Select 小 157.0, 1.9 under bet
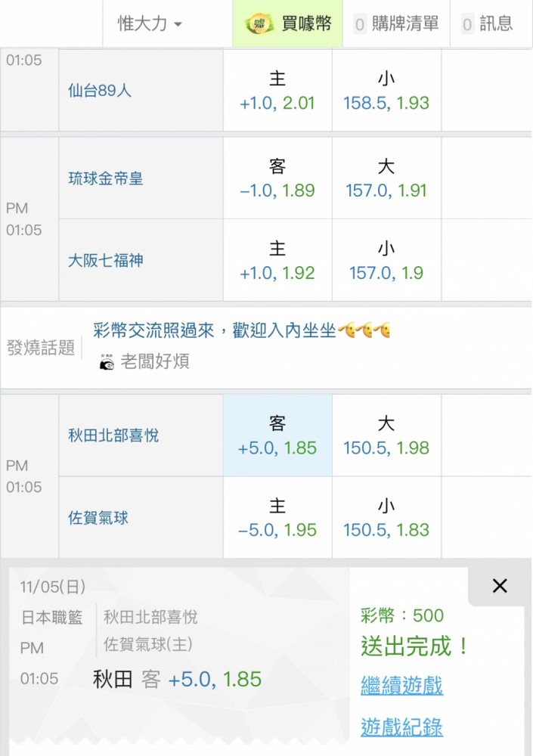 pos(386,261)
